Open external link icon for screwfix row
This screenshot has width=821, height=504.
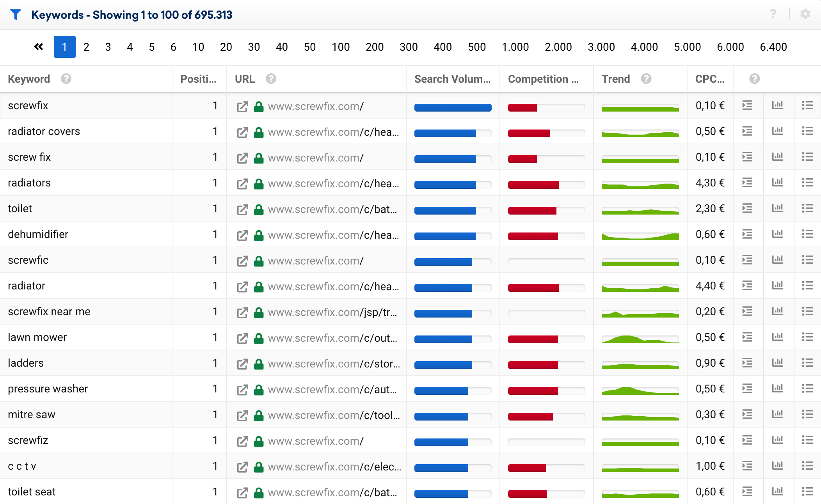pyautogui.click(x=242, y=106)
